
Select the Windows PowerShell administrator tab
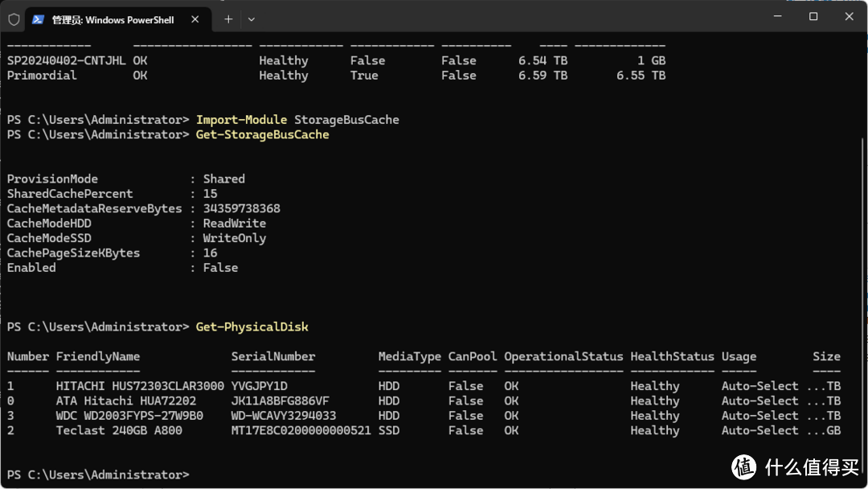[118, 20]
